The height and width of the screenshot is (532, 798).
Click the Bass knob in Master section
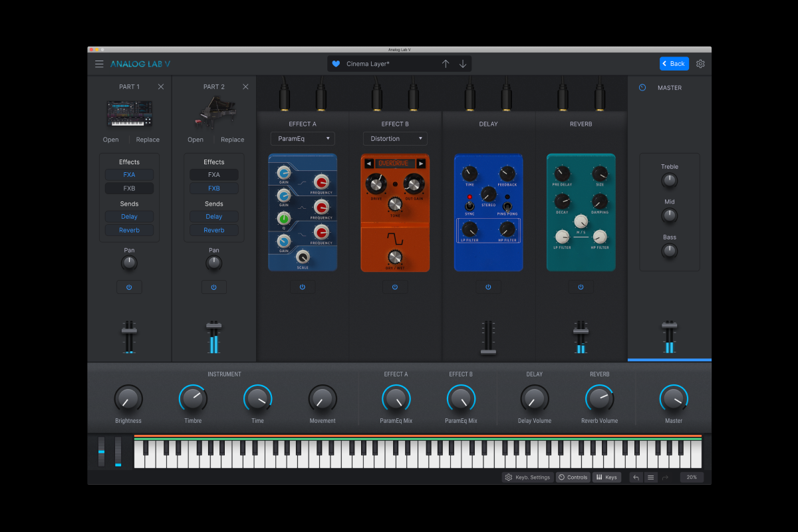(x=670, y=251)
